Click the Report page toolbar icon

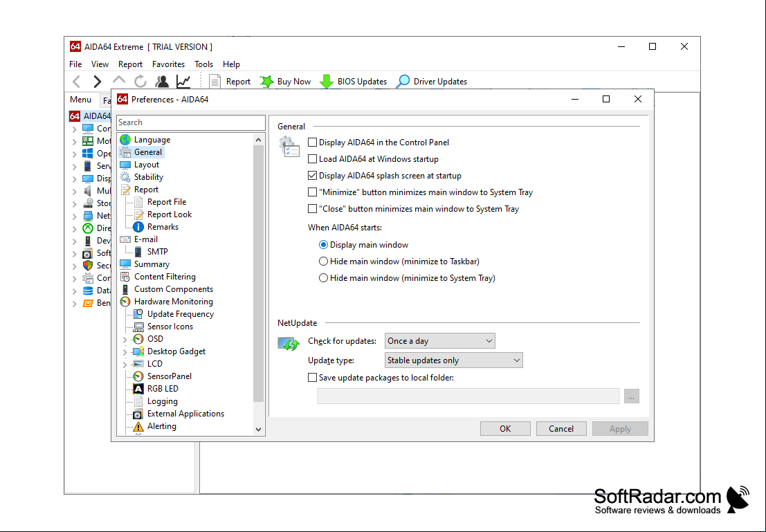(215, 82)
